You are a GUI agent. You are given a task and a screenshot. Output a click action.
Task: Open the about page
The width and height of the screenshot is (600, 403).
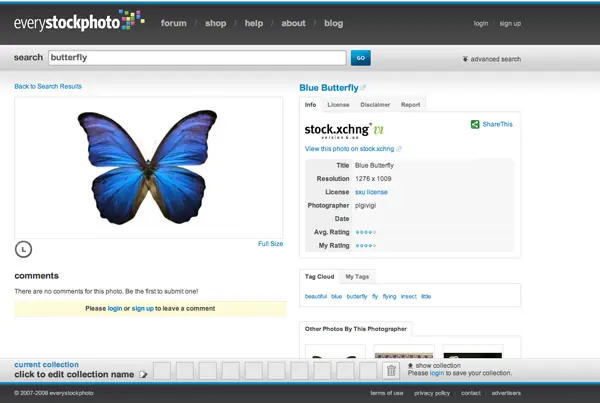293,23
